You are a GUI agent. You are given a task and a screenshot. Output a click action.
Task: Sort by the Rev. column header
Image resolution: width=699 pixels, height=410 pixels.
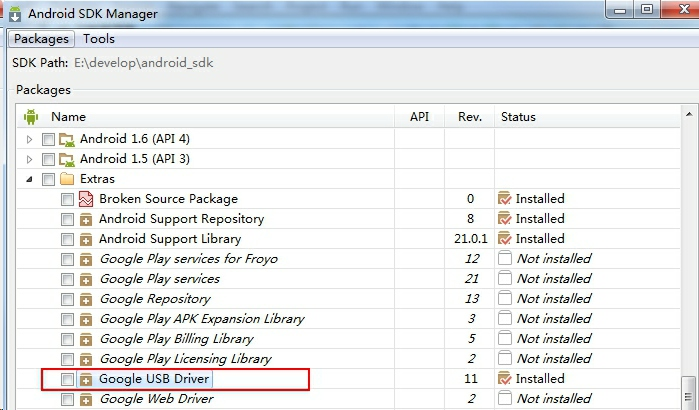pyautogui.click(x=470, y=117)
